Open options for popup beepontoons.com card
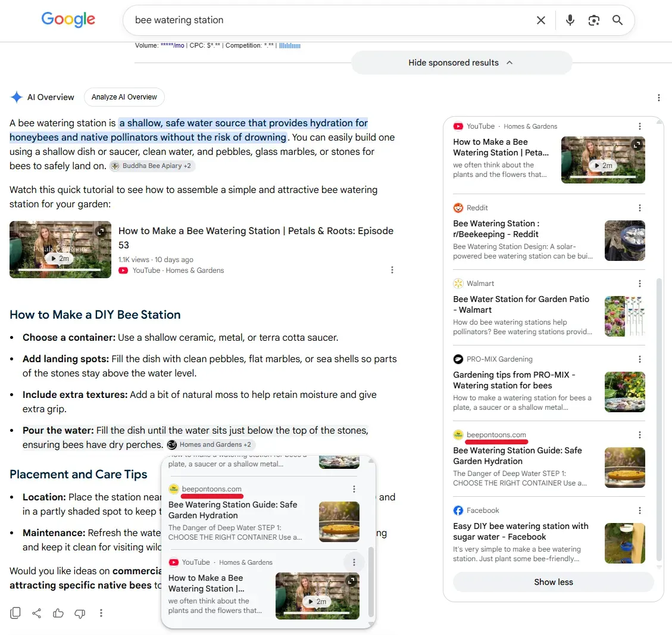The height and width of the screenshot is (635, 672). [354, 489]
